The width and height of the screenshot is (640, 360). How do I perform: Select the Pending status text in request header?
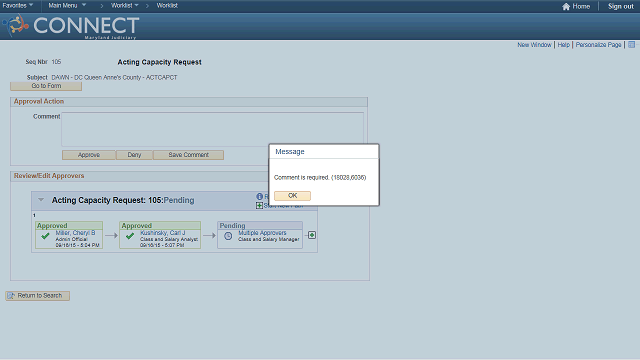tap(179, 200)
